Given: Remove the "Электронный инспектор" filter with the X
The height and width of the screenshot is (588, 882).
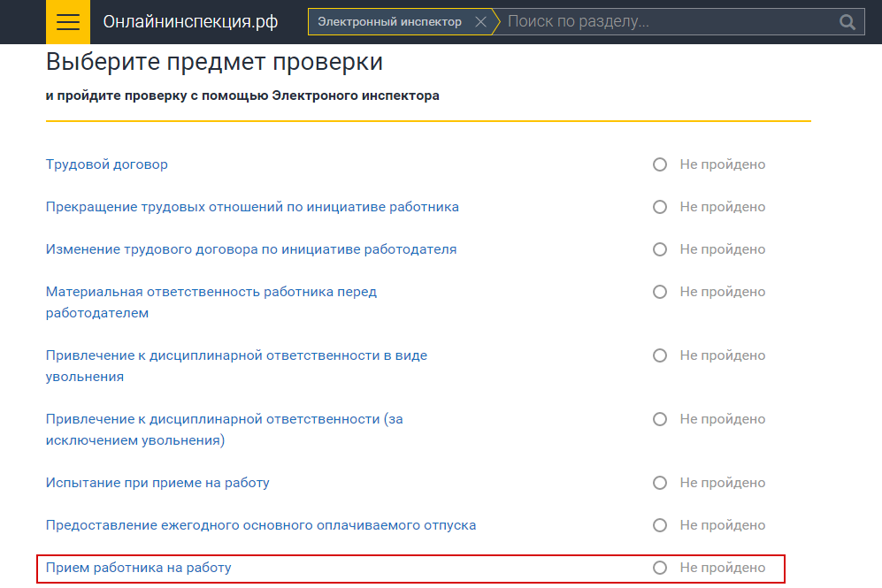Looking at the screenshot, I should (x=480, y=21).
